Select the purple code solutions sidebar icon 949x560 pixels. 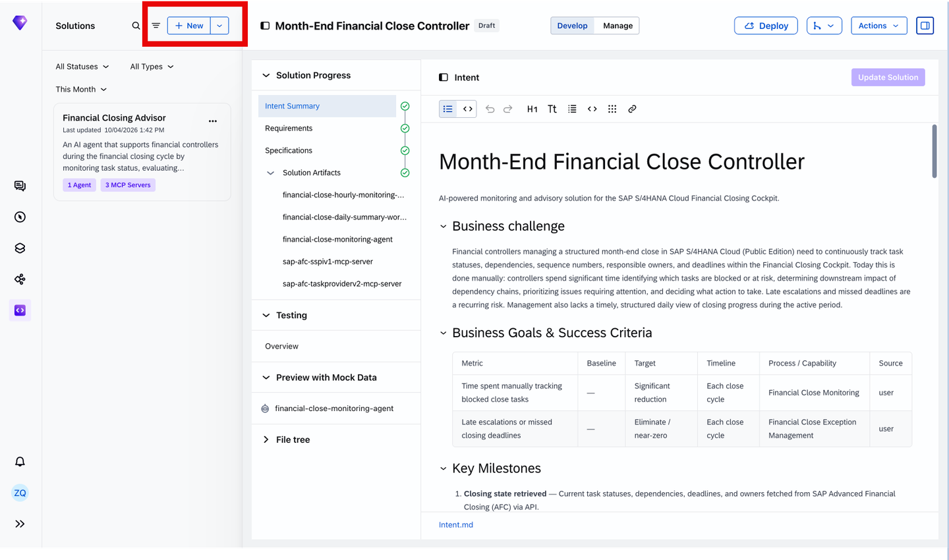pyautogui.click(x=20, y=310)
